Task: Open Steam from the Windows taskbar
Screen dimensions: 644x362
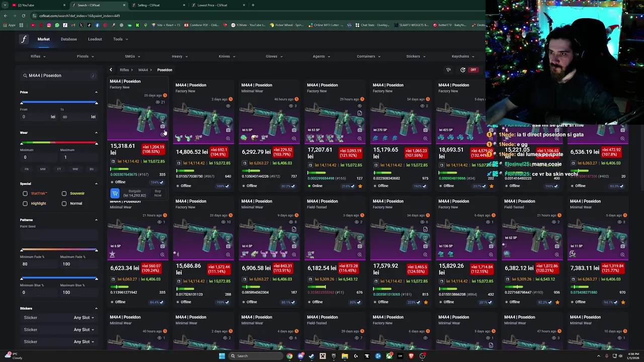Action: click(x=311, y=356)
